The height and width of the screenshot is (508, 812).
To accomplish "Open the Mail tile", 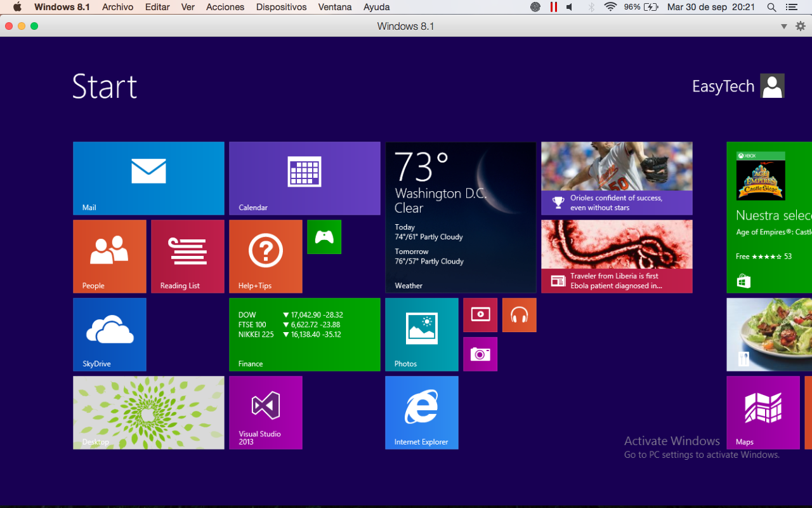I will [148, 178].
